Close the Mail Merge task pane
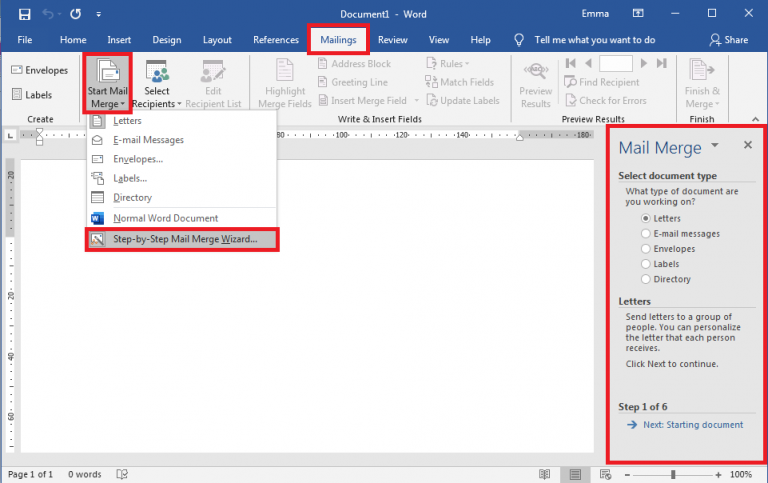Image resolution: width=768 pixels, height=483 pixels. (x=747, y=145)
